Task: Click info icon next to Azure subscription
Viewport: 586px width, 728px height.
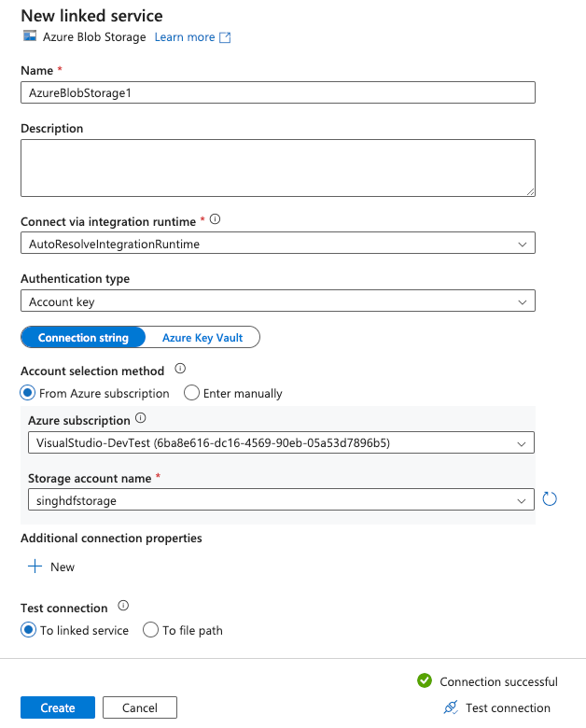Action: click(140, 419)
